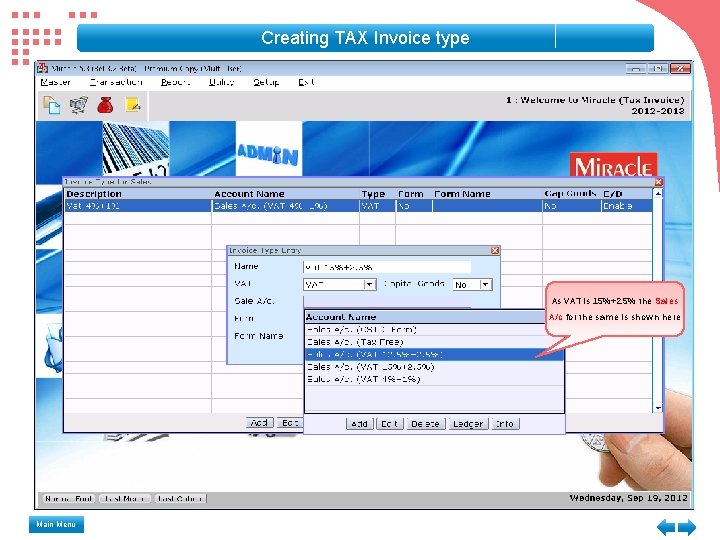Screen dimensions: 720x540
Task: Open the shopping cart toolbar icon
Action: 79,105
